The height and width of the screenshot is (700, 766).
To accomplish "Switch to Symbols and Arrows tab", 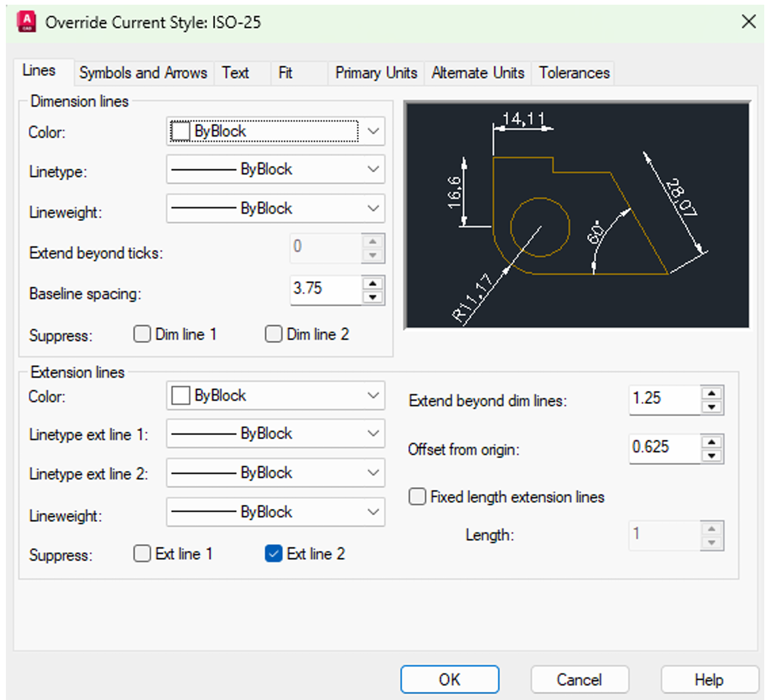I will [x=143, y=73].
